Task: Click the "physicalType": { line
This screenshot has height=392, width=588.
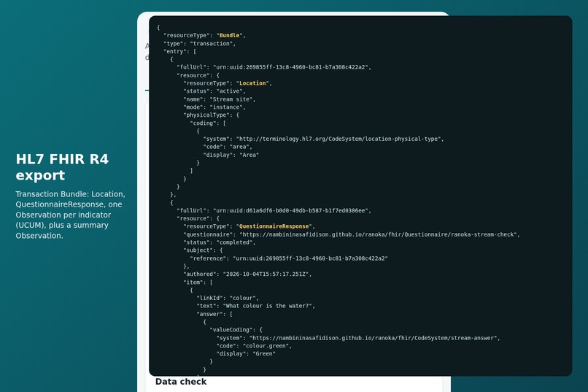Action: 211,115
